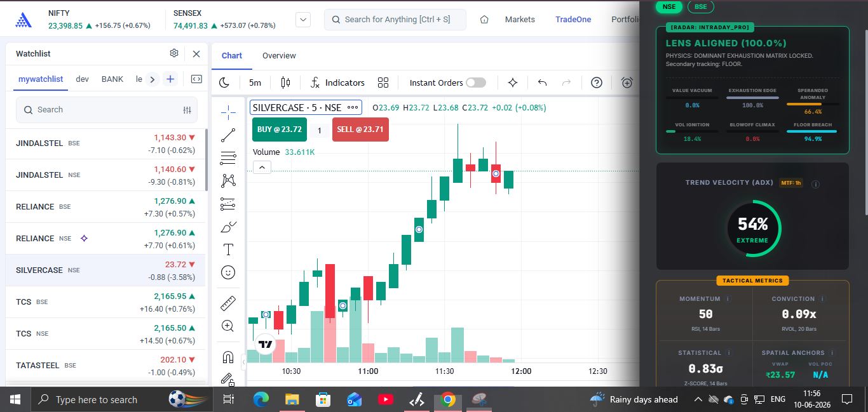Toggle lock all drawings pencil icon
This screenshot has width=868, height=412.
pos(228,379)
